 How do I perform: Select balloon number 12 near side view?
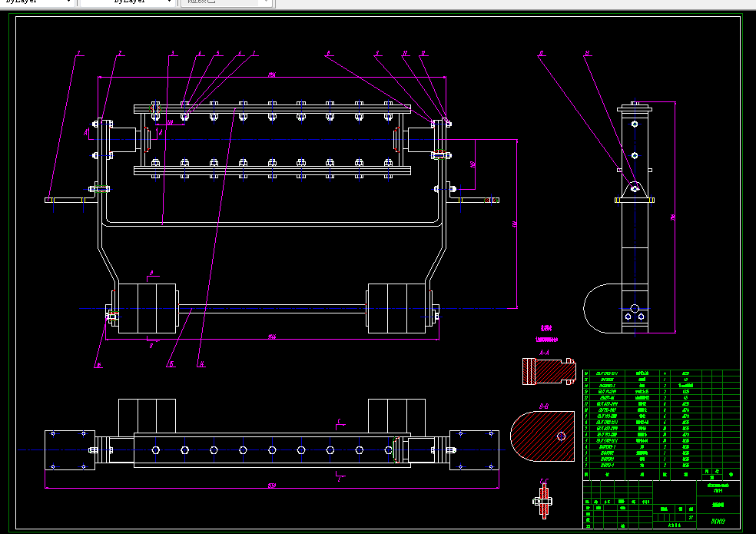[541, 53]
